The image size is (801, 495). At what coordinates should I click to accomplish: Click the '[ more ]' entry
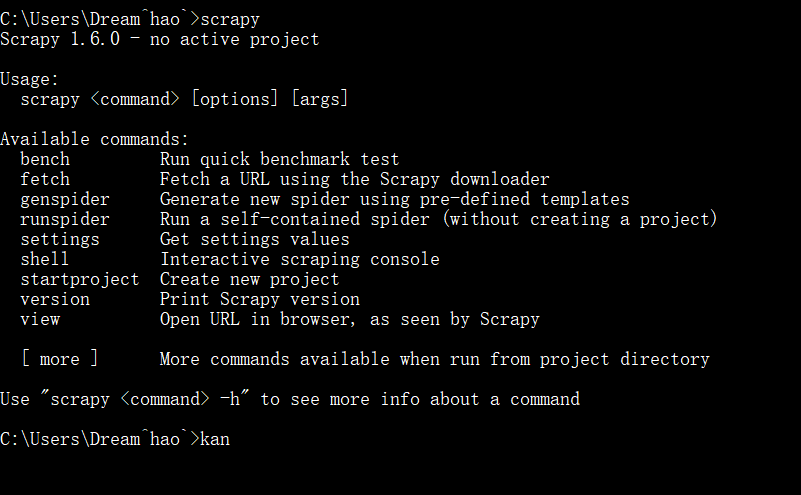pos(60,359)
